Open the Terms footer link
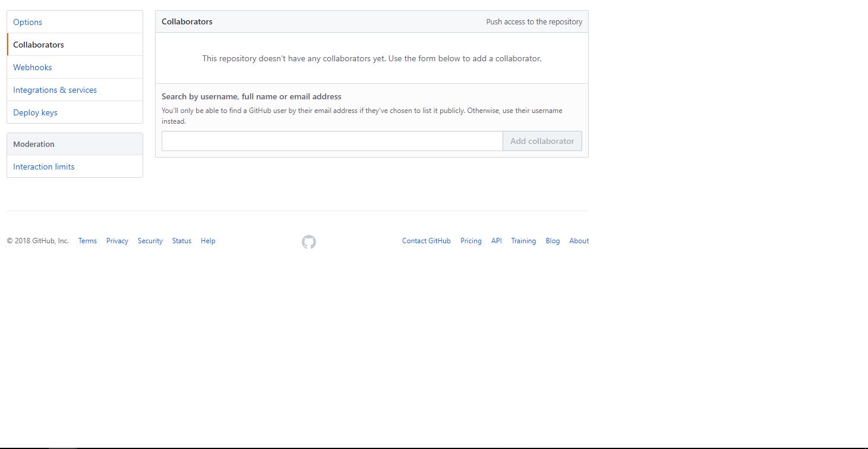The image size is (868, 449). (87, 241)
